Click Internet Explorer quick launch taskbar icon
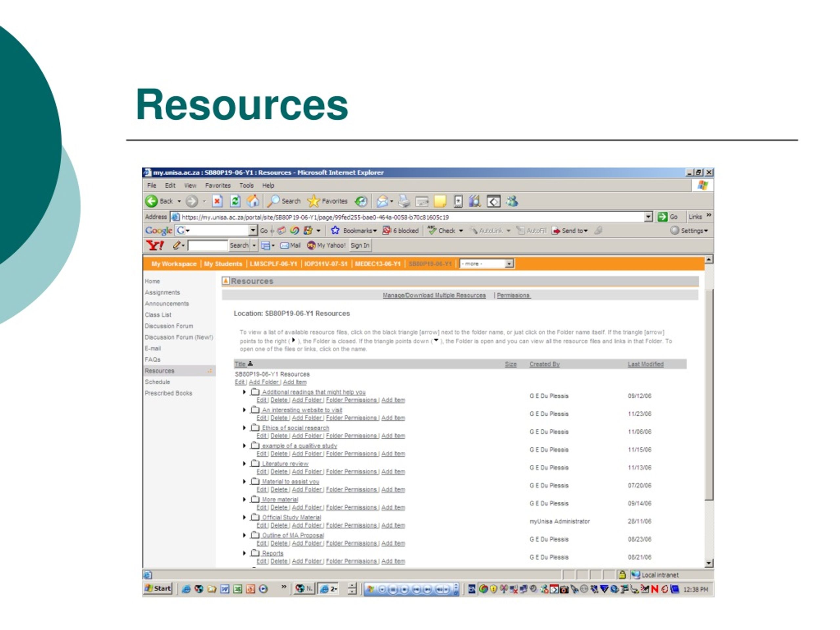Viewport: 840px width, 630px height. [186, 589]
